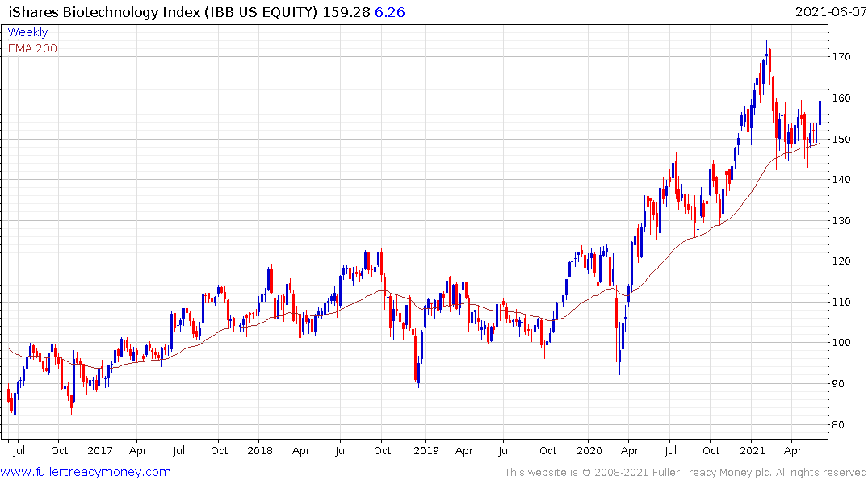Click the chart title iShares Biotechnology Index

click(105, 12)
